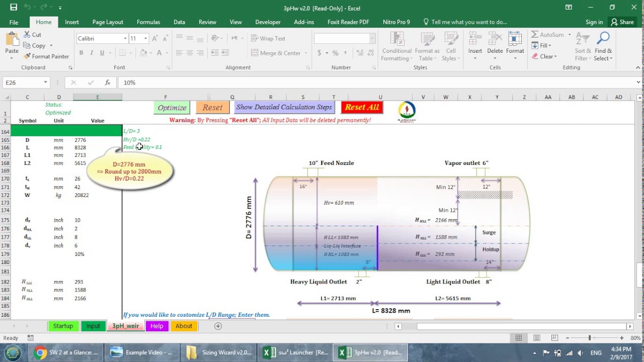This screenshot has width=644, height=362.
Task: Open Conditional Formatting menu
Action: coord(396,46)
